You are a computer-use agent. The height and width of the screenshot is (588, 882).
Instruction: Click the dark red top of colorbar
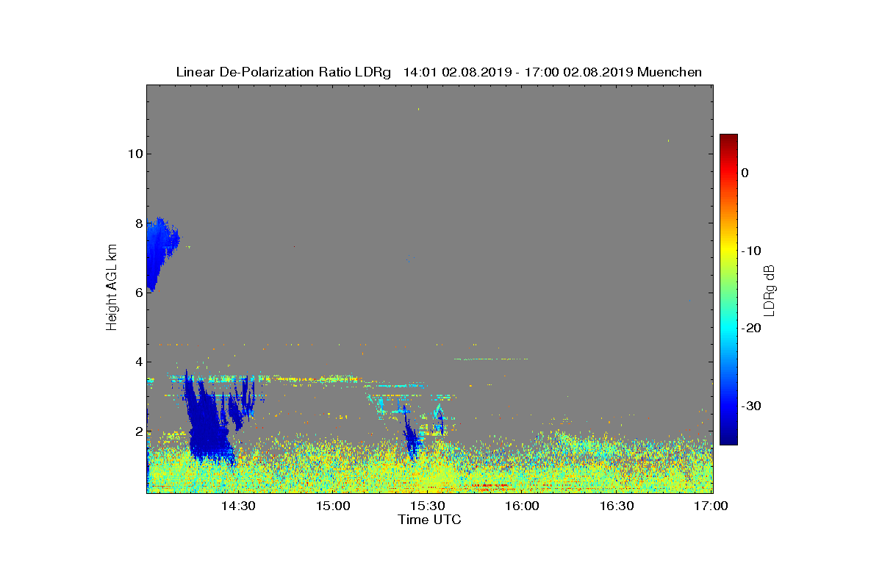click(728, 139)
